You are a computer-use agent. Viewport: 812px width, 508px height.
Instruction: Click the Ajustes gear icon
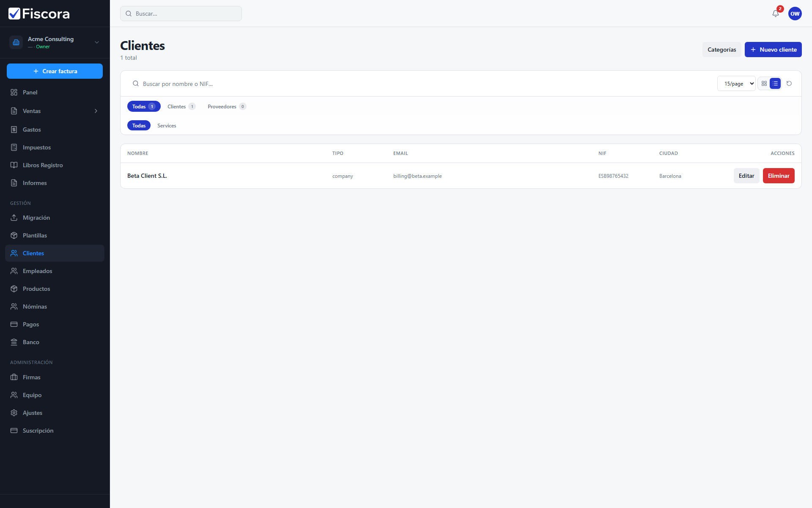(x=14, y=413)
